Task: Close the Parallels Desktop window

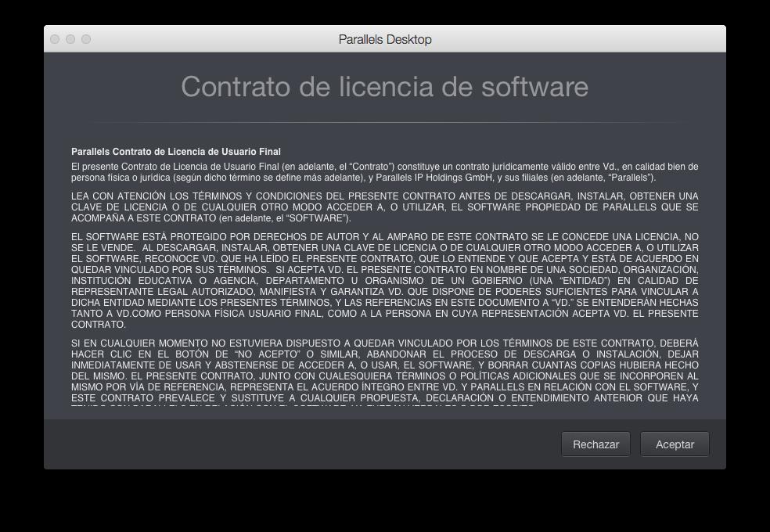Action: coord(55,39)
